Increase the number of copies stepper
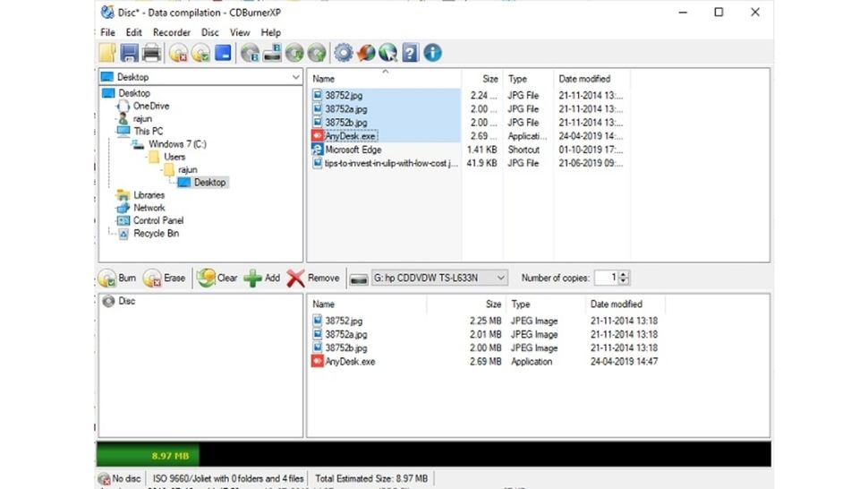Screen dimensions: 868x489 624,274
